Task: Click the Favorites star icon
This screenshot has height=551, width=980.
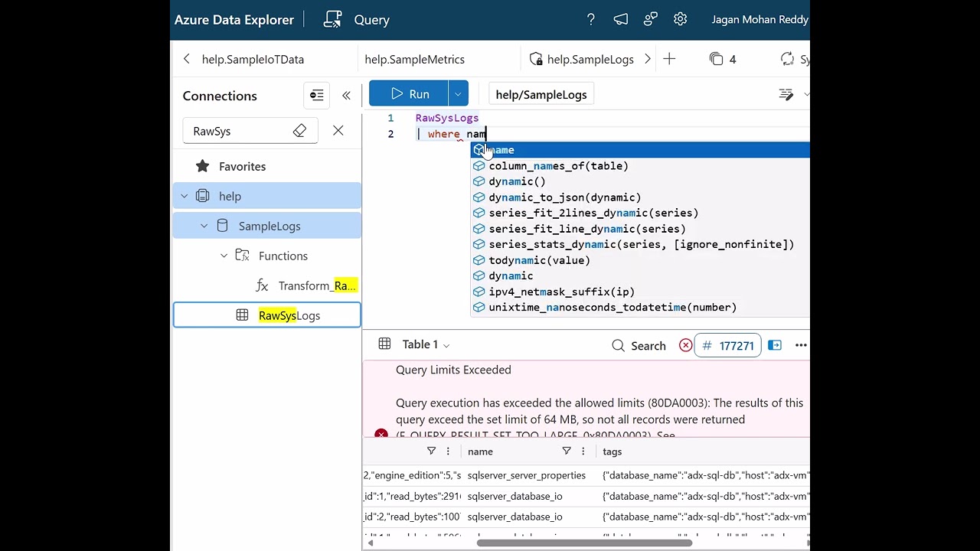Action: 202,166
